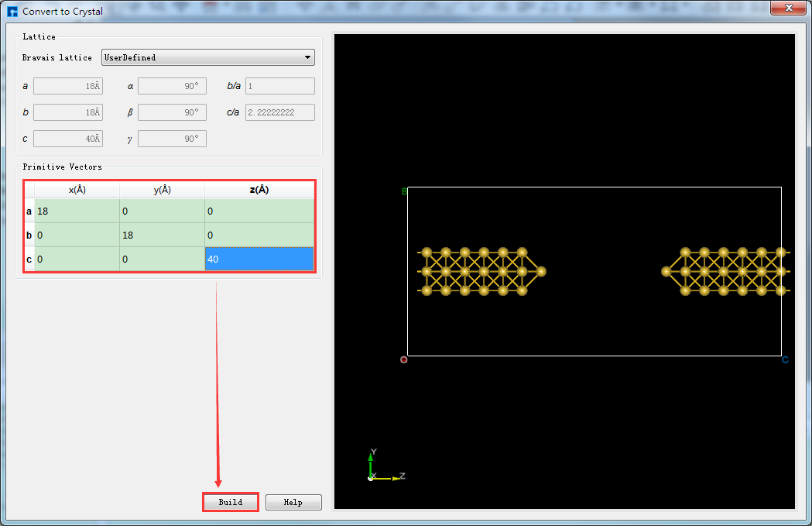The height and width of the screenshot is (526, 812).
Task: Click the z(Å) column header
Action: [x=259, y=190]
